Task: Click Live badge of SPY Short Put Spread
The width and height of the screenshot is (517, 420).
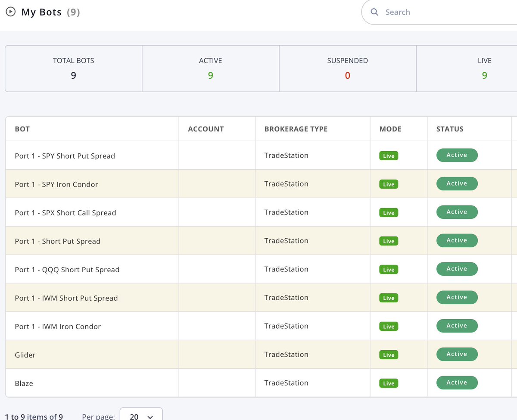Action: click(389, 156)
